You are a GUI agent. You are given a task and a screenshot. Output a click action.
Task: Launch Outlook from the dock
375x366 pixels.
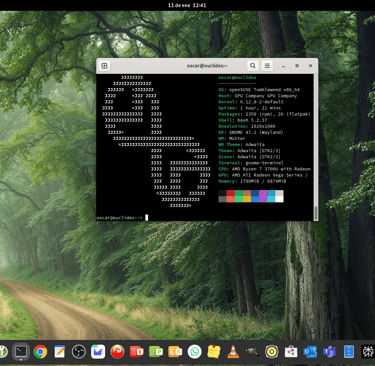310,351
